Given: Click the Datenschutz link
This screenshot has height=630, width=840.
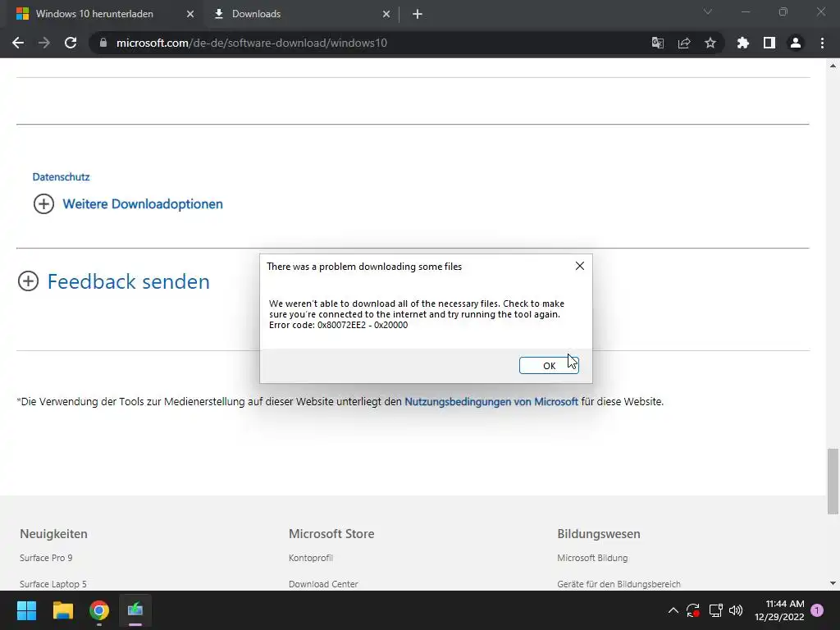Looking at the screenshot, I should (x=61, y=177).
